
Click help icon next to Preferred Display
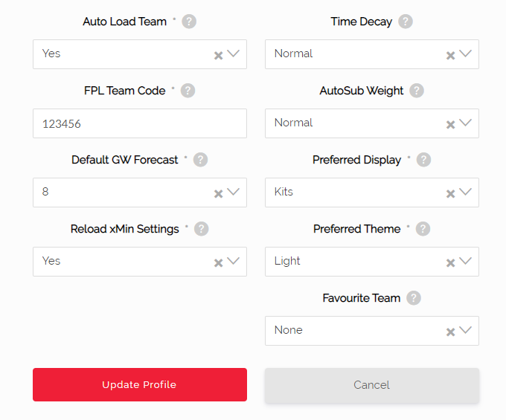coord(423,160)
